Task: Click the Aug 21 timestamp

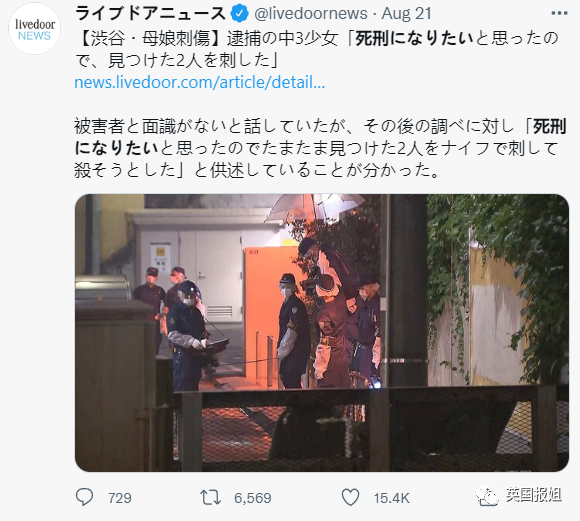Action: 407,14
